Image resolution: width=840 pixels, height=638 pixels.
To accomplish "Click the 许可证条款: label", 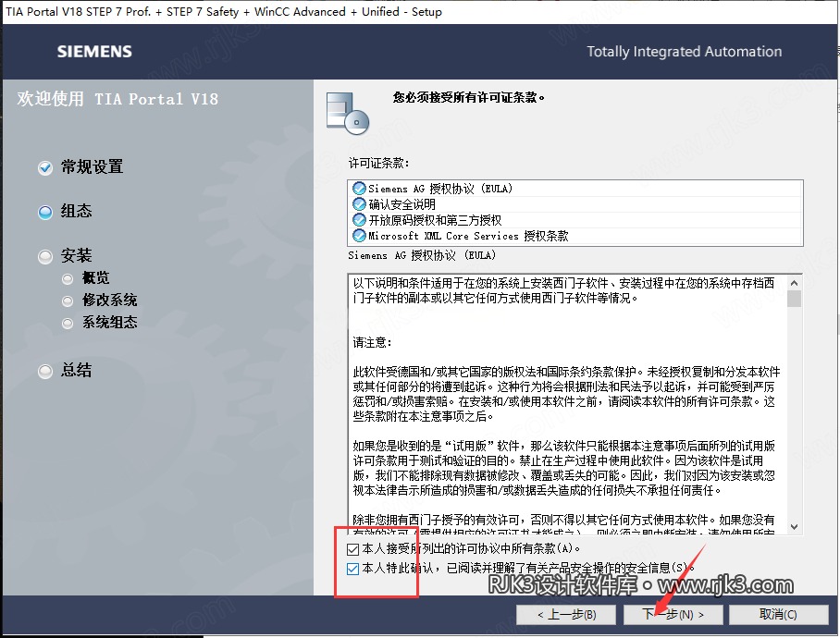I will 378,164.
